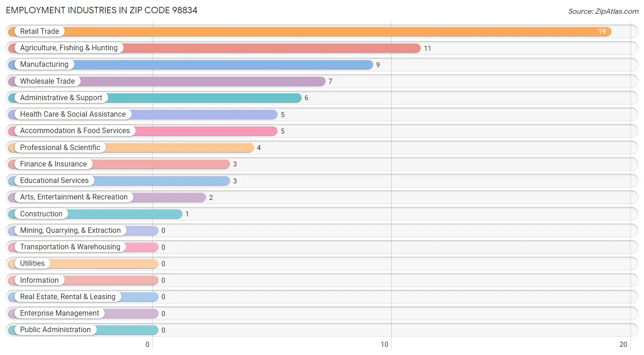644x355 pixels.
Task: Select the Educational Services label
Action: tap(55, 181)
